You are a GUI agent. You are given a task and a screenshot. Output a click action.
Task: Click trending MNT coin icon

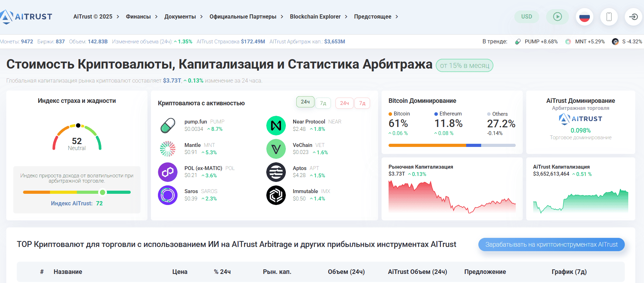(568, 42)
